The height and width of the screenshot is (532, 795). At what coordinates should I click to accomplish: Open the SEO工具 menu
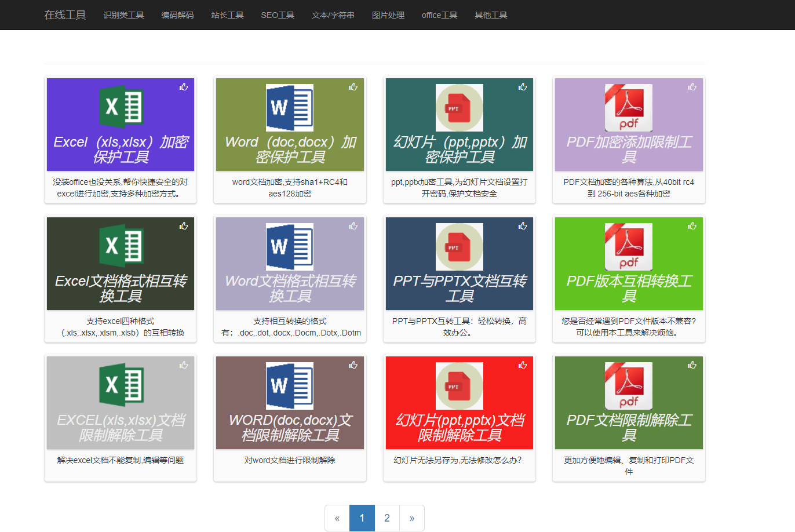[278, 15]
